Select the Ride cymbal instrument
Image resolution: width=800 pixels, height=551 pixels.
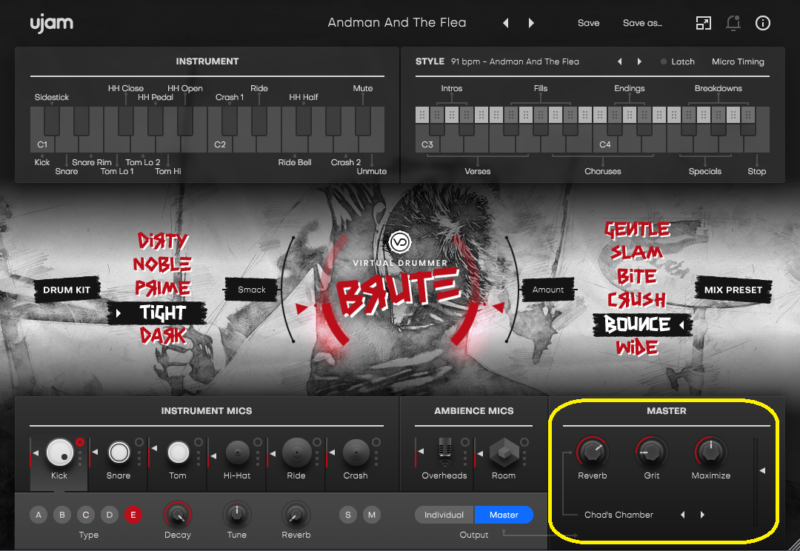pos(296,452)
